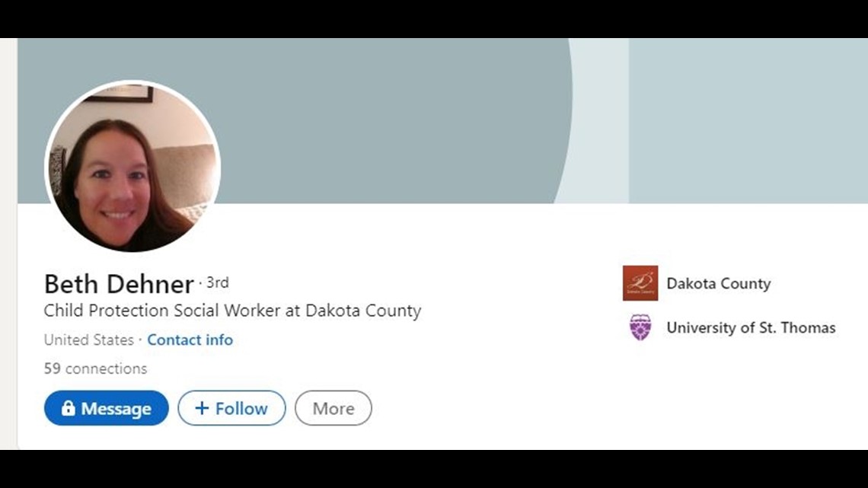Click the plus icon on Follow button

[202, 408]
